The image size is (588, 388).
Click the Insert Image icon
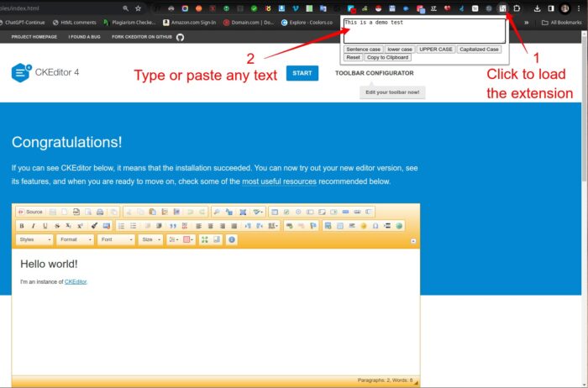click(328, 226)
